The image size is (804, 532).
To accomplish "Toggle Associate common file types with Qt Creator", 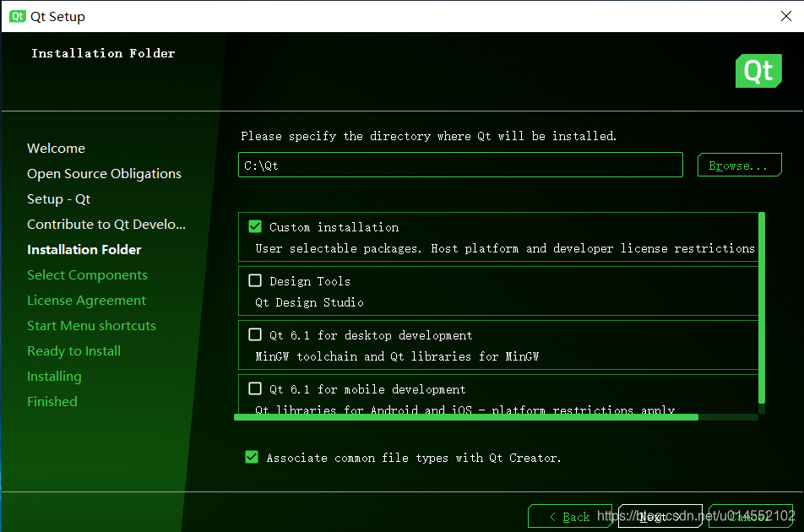I will [x=252, y=457].
